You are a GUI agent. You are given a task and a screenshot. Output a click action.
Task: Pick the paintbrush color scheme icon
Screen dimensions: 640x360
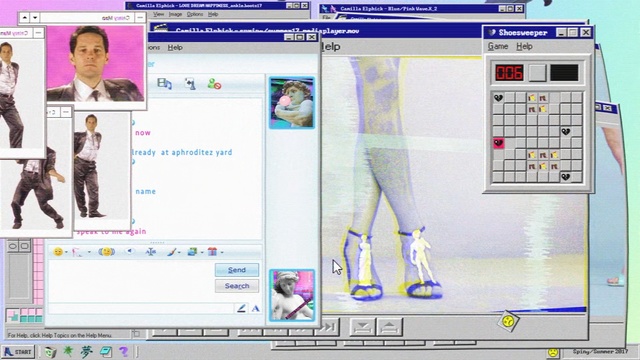pos(171,252)
